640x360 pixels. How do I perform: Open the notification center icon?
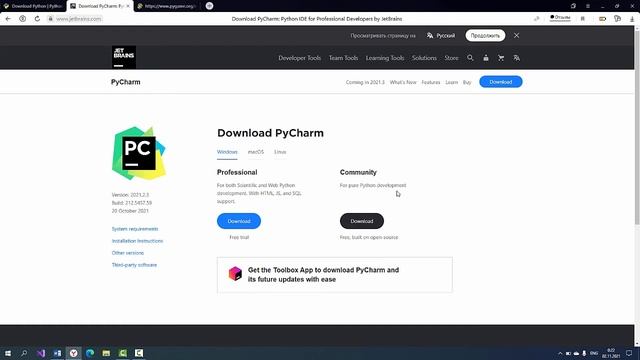(629, 353)
